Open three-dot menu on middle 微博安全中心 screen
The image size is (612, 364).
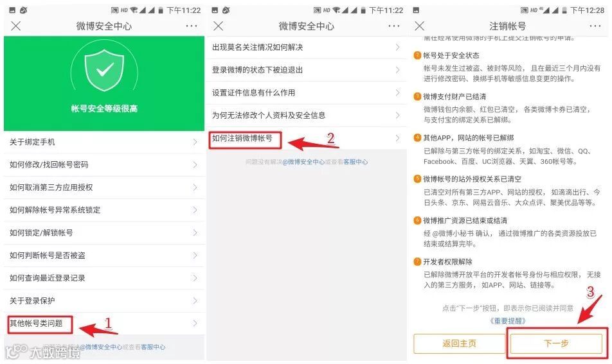394,26
